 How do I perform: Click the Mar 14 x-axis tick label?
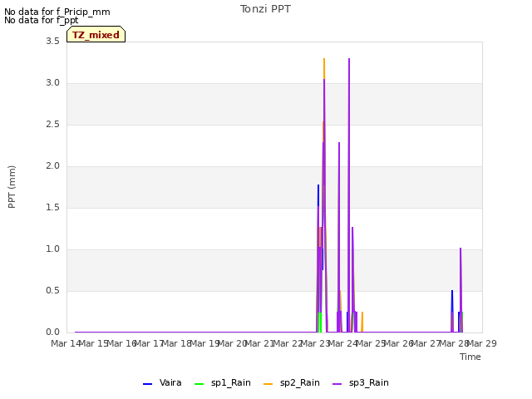click(x=66, y=343)
